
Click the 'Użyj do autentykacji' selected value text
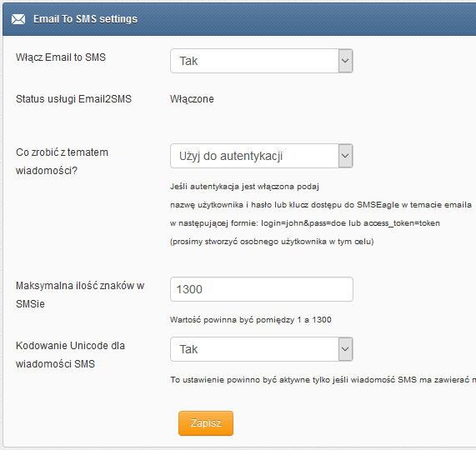(x=231, y=157)
